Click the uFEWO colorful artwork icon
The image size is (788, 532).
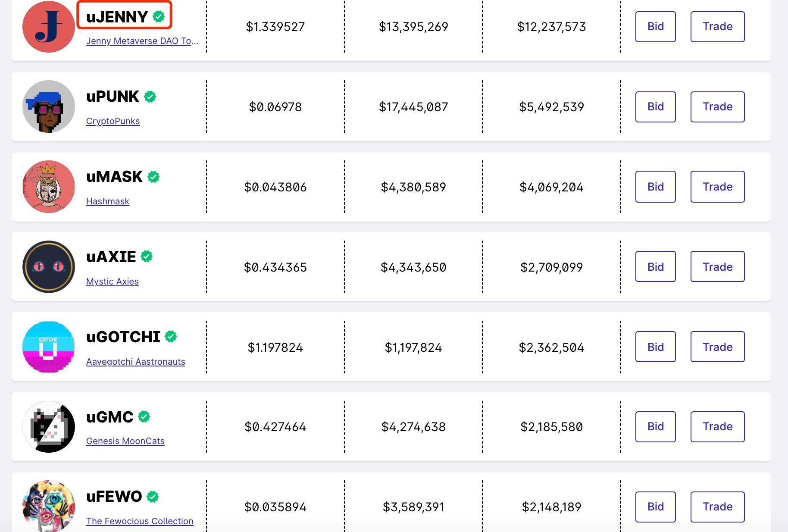point(48,506)
